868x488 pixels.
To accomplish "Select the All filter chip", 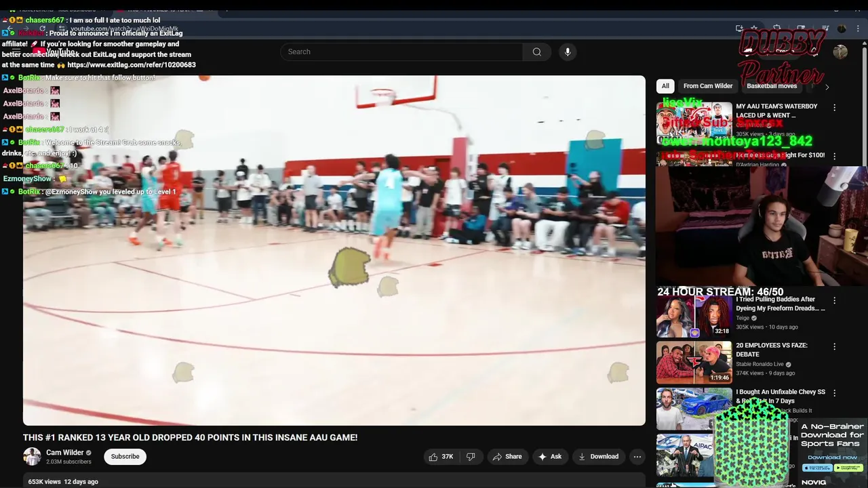I will click(665, 86).
